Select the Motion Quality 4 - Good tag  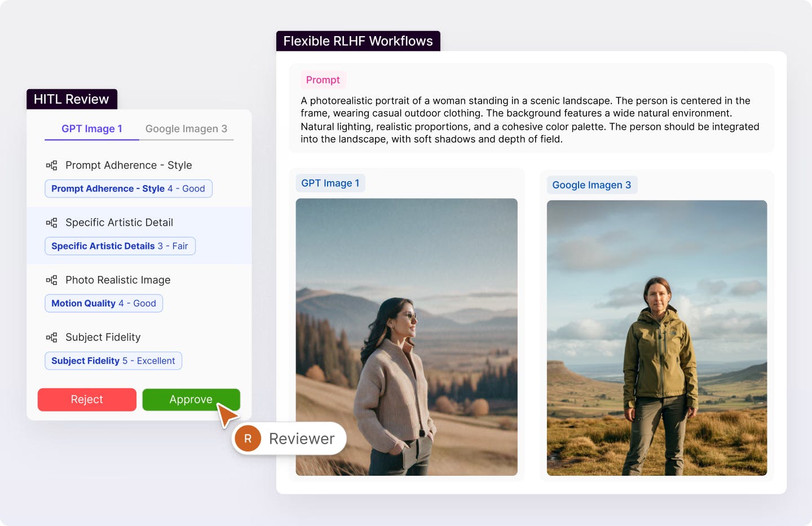pos(104,304)
